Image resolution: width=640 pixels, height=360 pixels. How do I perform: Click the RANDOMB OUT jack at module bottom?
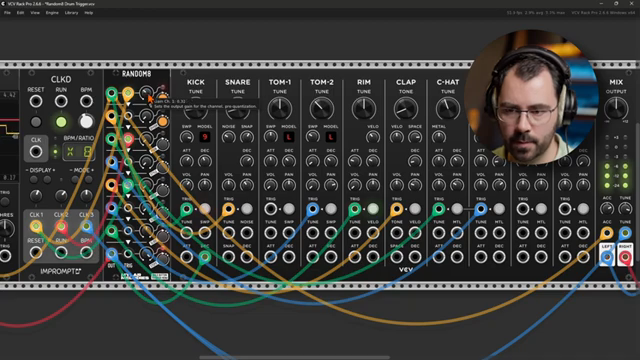111,254
